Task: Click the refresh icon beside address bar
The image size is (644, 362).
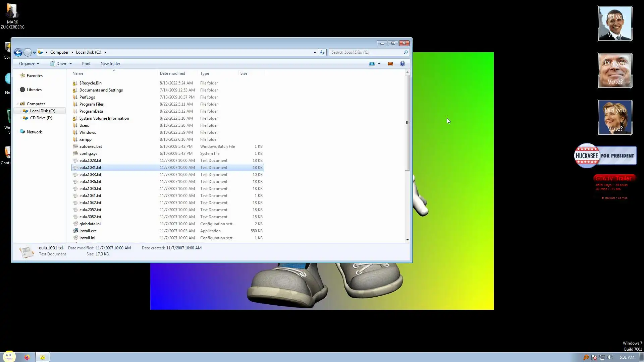Action: click(322, 52)
